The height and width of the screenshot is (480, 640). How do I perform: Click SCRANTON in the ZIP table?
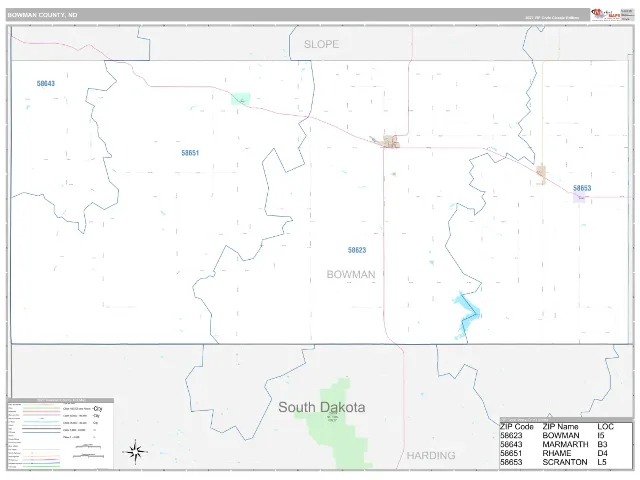(x=565, y=462)
